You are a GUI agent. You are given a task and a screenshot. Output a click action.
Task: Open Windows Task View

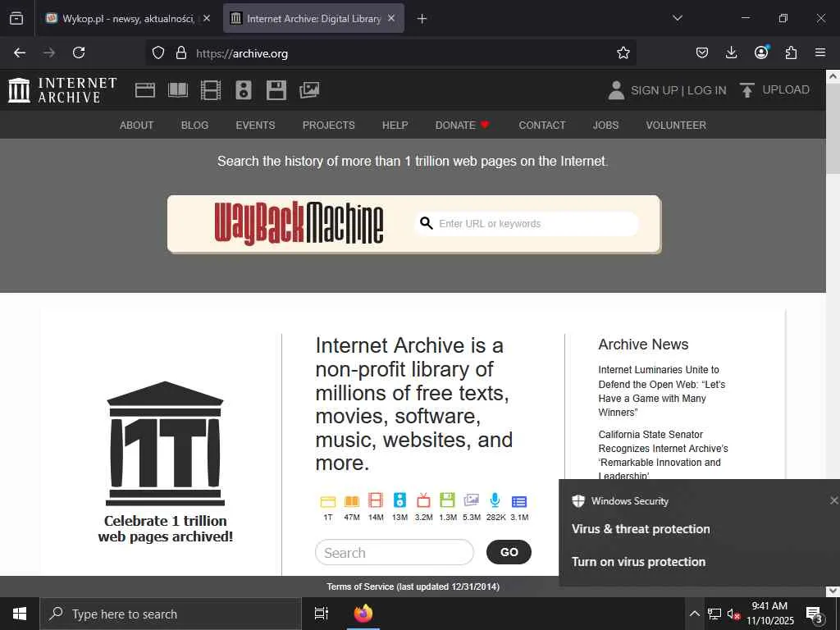coord(321,614)
